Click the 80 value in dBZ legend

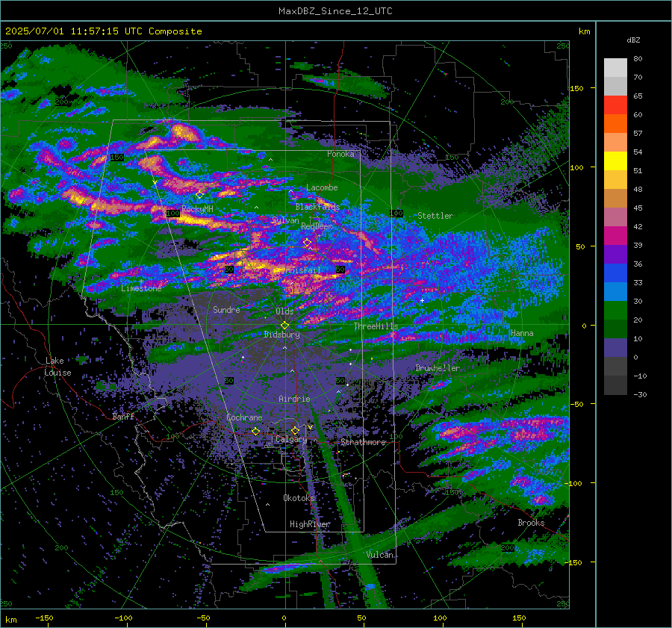(x=638, y=59)
